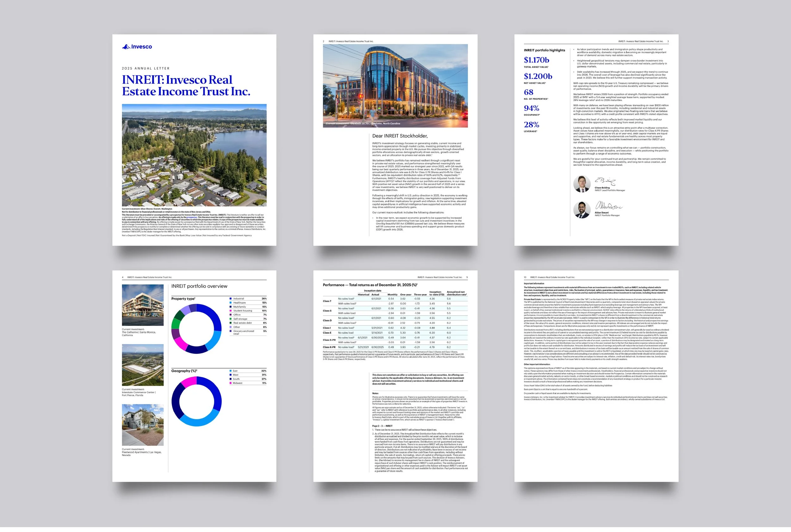The height and width of the screenshot is (532, 791).
Task: Select the Interstate Commerce Center aerial photo
Action: (x=142, y=365)
